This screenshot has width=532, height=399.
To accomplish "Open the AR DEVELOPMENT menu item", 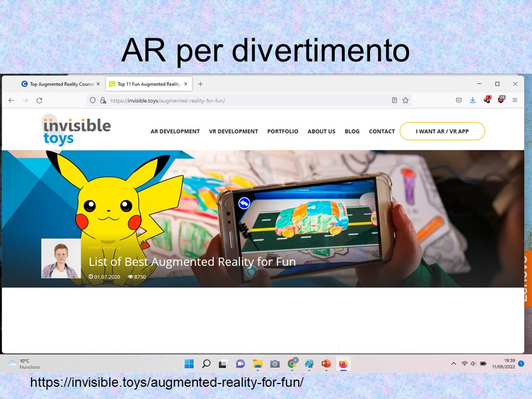I will [x=175, y=131].
